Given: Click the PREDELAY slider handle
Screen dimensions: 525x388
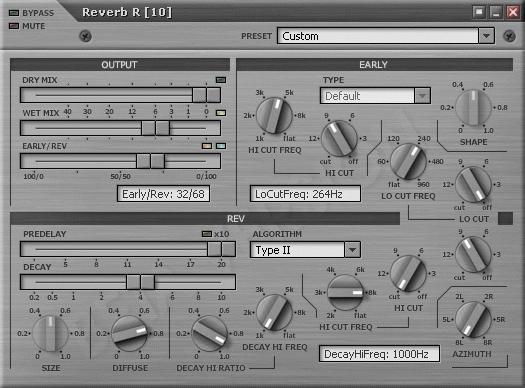Looking at the screenshot, I should tap(221, 249).
